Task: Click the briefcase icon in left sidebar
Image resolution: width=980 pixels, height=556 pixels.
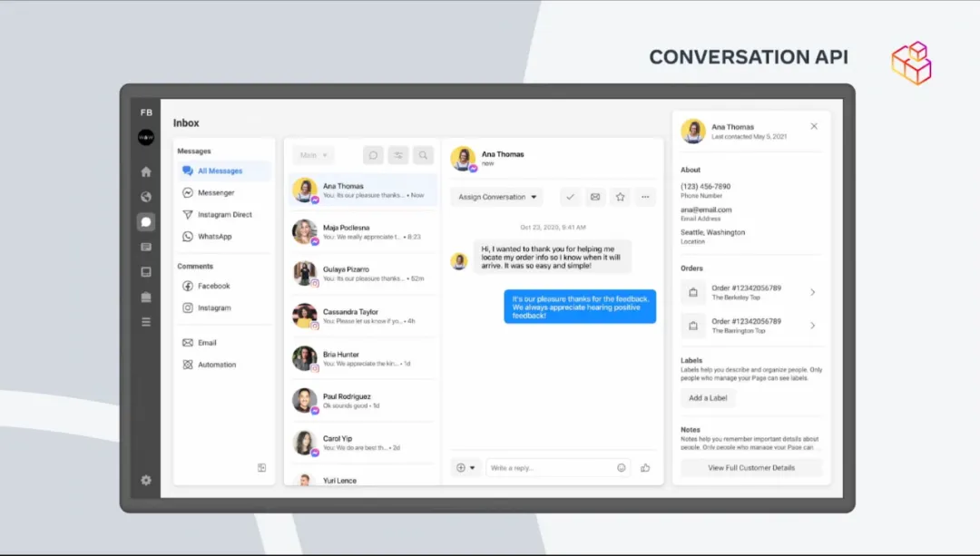Action: [x=145, y=297]
